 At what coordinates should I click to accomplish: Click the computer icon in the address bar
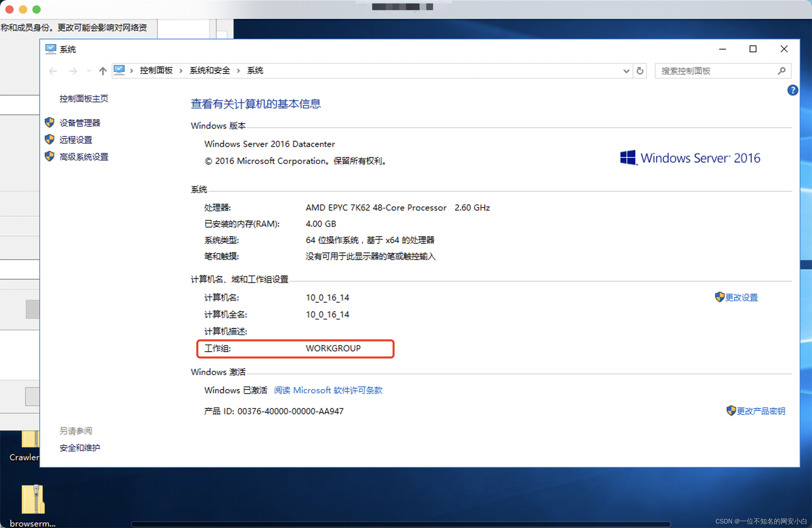119,70
